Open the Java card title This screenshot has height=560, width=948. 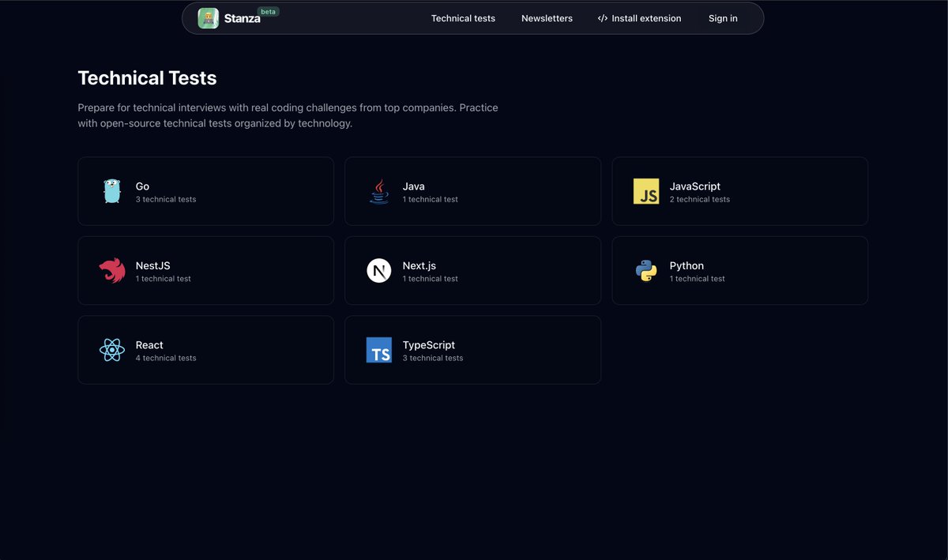click(414, 186)
